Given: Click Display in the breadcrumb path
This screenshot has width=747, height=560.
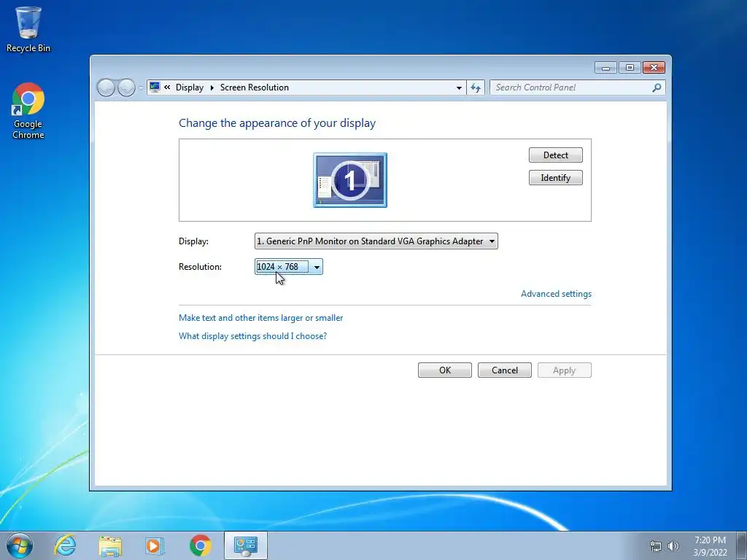Looking at the screenshot, I should (x=189, y=87).
